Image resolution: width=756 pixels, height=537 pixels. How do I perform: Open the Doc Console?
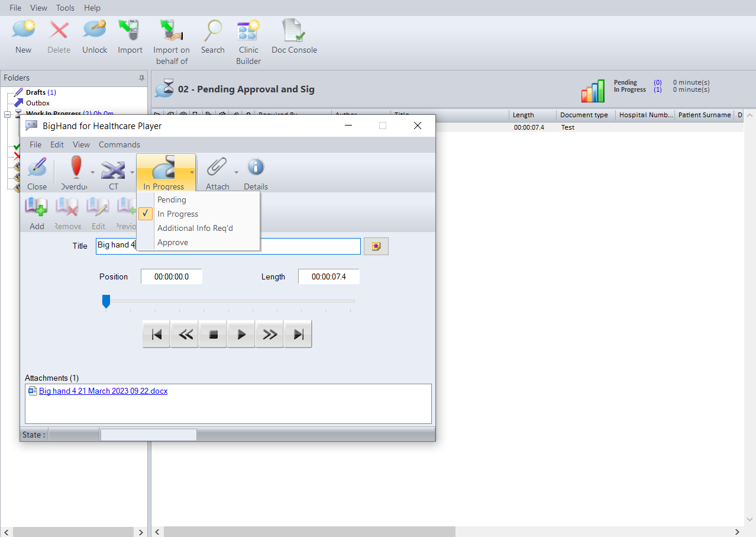pyautogui.click(x=294, y=30)
